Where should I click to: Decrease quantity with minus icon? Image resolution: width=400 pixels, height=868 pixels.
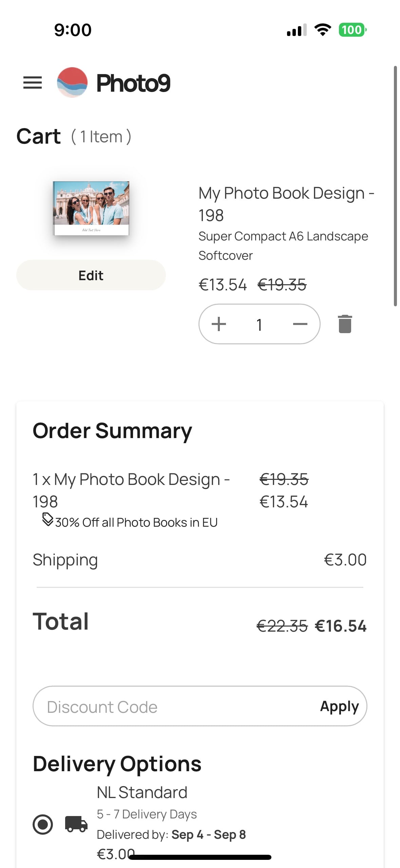click(300, 324)
